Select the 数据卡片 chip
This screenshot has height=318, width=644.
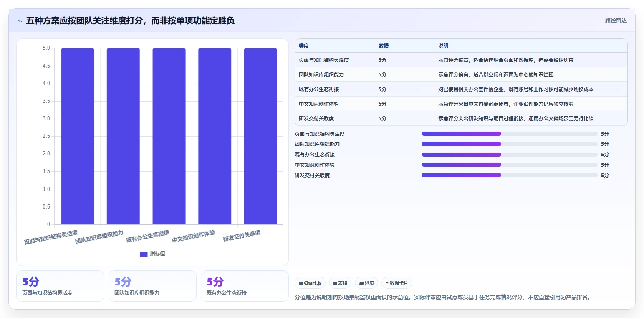coord(397,283)
